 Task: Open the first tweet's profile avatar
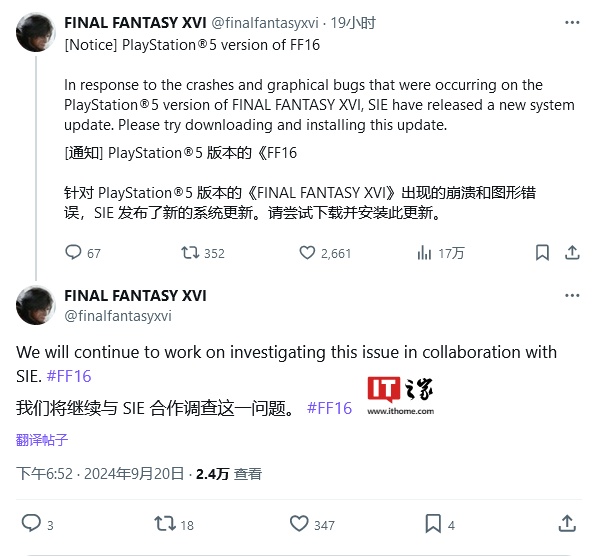click(x=36, y=32)
